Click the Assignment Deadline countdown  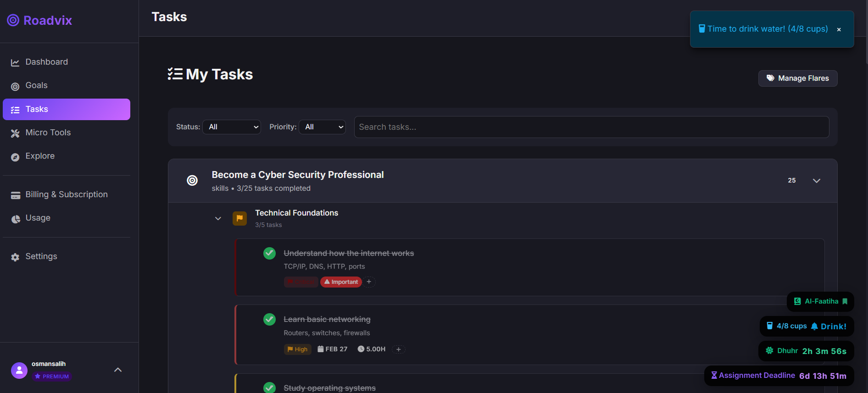(x=779, y=376)
